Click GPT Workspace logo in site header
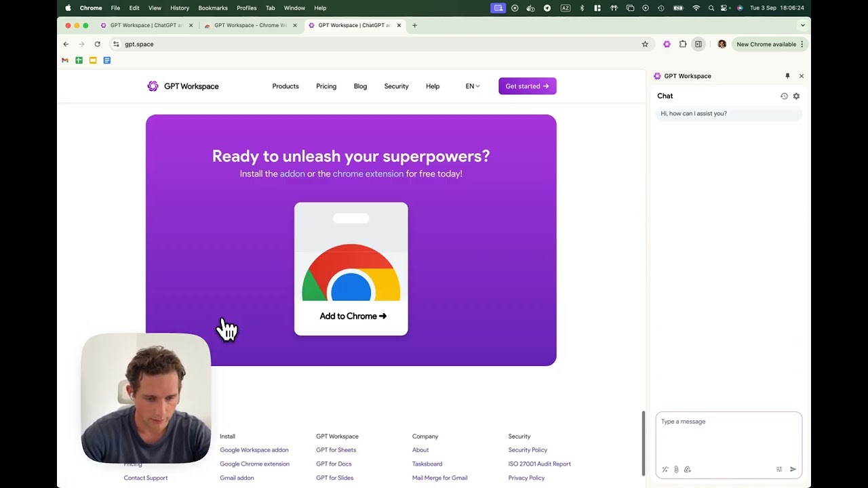Screen dimensions: 868x488 click(x=183, y=86)
